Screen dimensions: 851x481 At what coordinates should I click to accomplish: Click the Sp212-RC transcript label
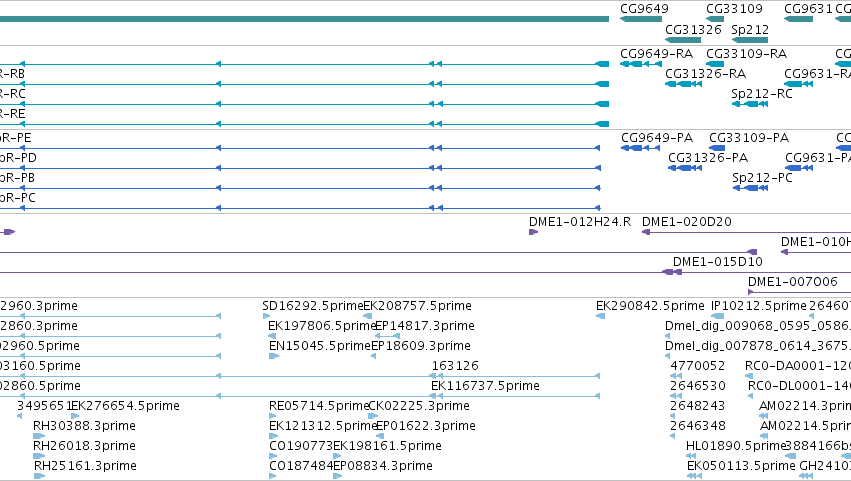click(761, 93)
